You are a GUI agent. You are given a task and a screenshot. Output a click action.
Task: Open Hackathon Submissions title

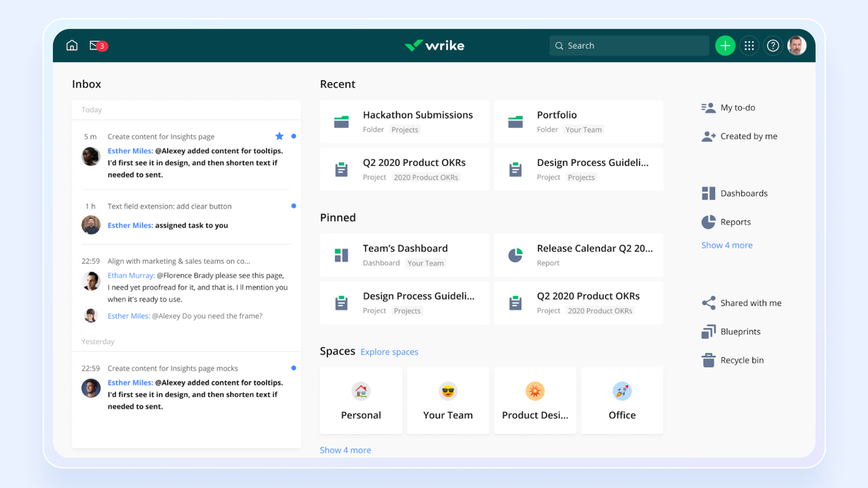pyautogui.click(x=418, y=115)
